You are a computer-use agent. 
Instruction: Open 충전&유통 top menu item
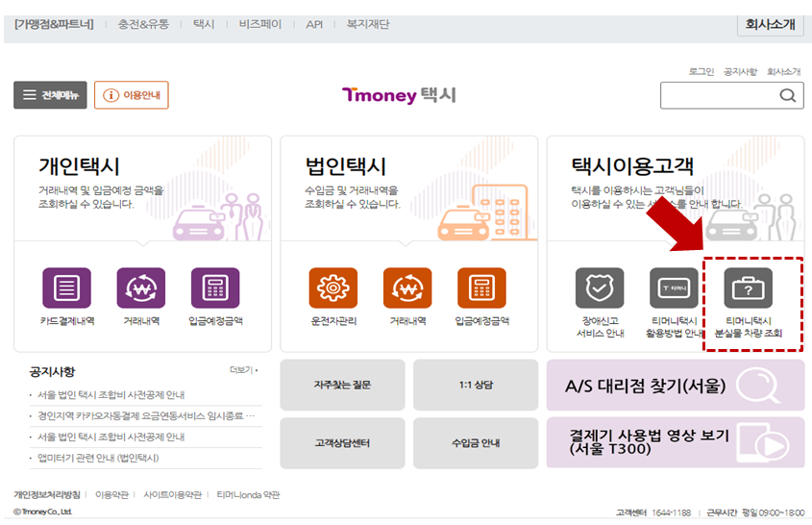pyautogui.click(x=143, y=24)
